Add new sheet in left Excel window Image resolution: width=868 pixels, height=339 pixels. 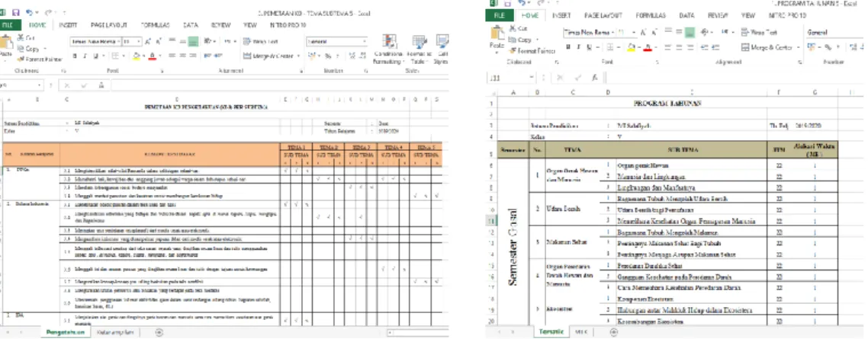pyautogui.click(x=159, y=332)
